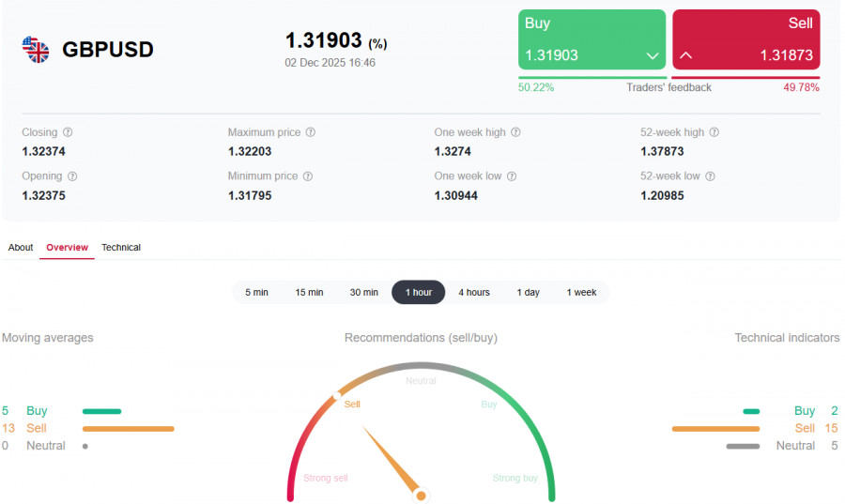Click the 52-week high value 1.37873
This screenshot has height=504, width=845.
[662, 151]
